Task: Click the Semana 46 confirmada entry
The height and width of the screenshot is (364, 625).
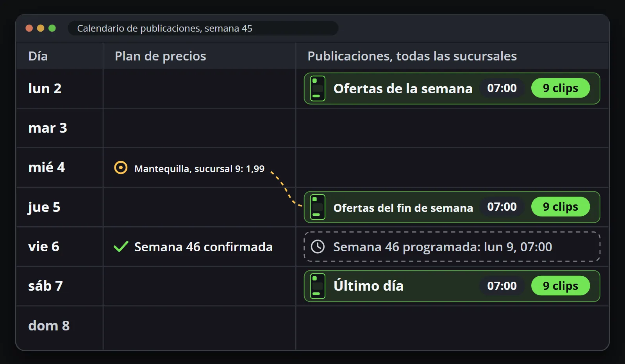Action: (203, 247)
